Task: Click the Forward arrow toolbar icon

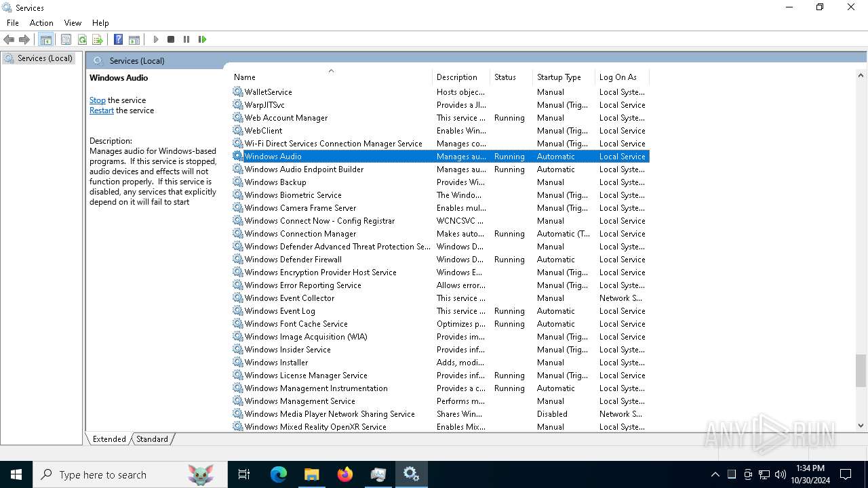Action: [x=24, y=39]
